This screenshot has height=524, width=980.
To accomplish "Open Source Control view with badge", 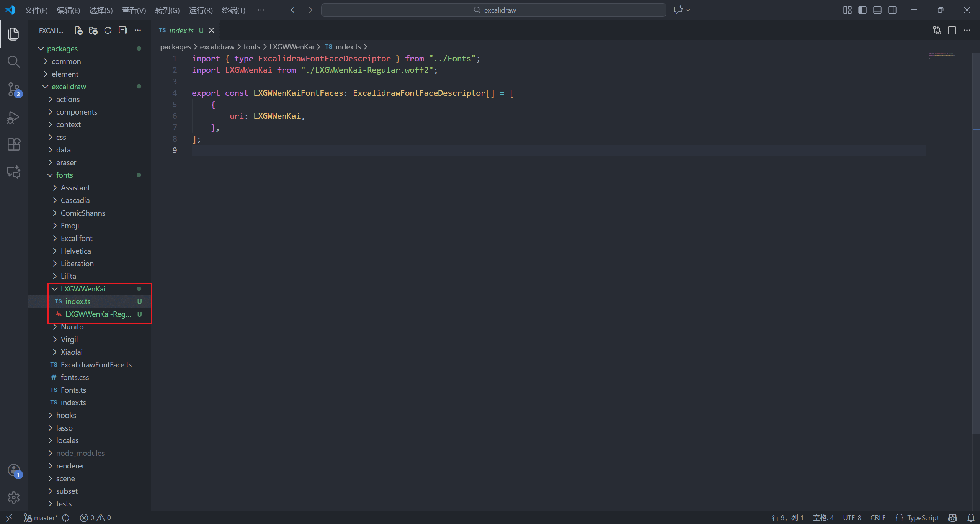I will [x=13, y=89].
